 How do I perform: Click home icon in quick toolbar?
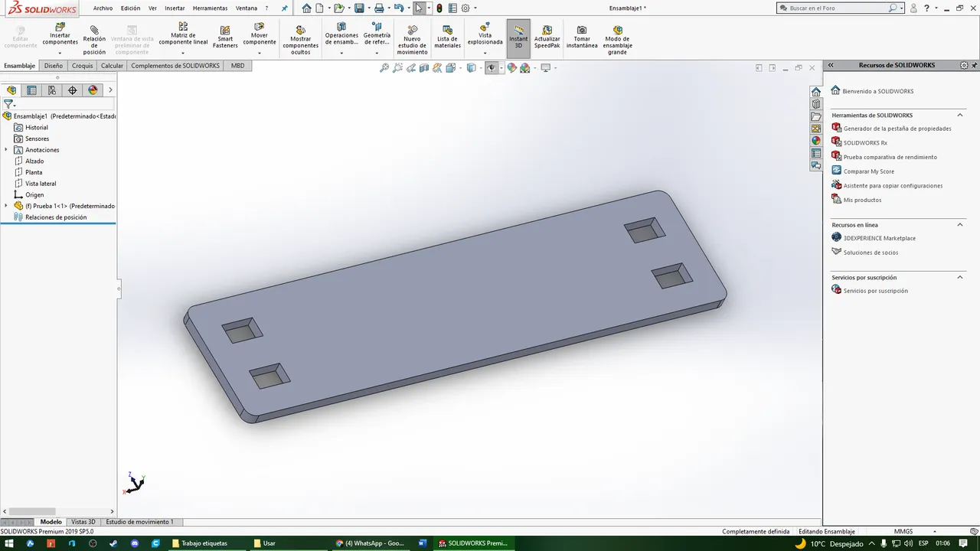click(x=307, y=8)
